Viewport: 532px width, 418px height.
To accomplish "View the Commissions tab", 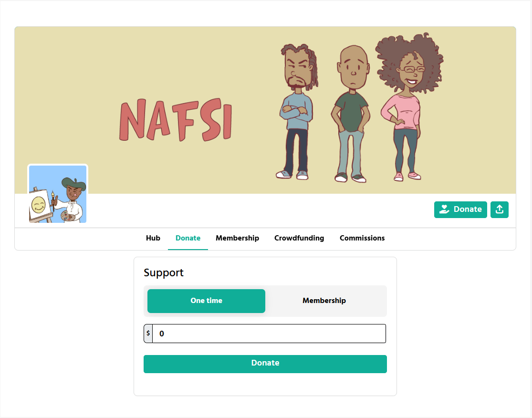I will click(x=362, y=238).
